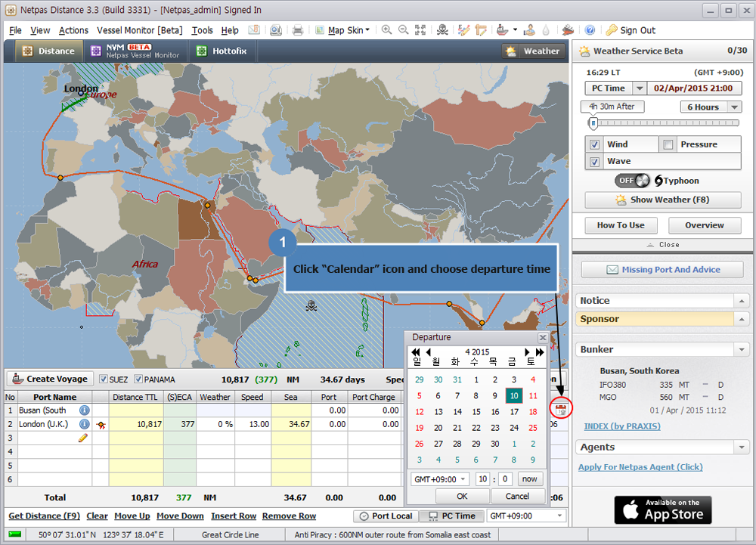Viewport: 756px width, 545px height.
Task: Click info icon for London row
Action: 85,425
